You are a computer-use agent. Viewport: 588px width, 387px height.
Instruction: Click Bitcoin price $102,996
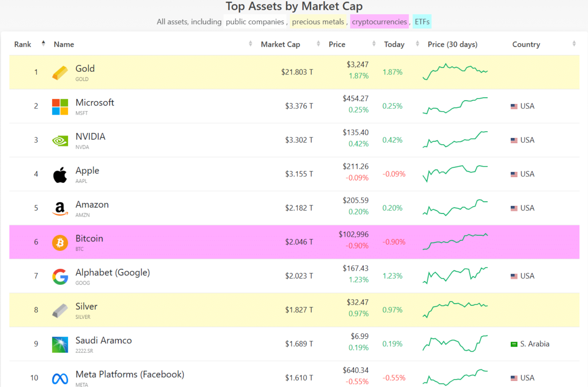tap(354, 234)
